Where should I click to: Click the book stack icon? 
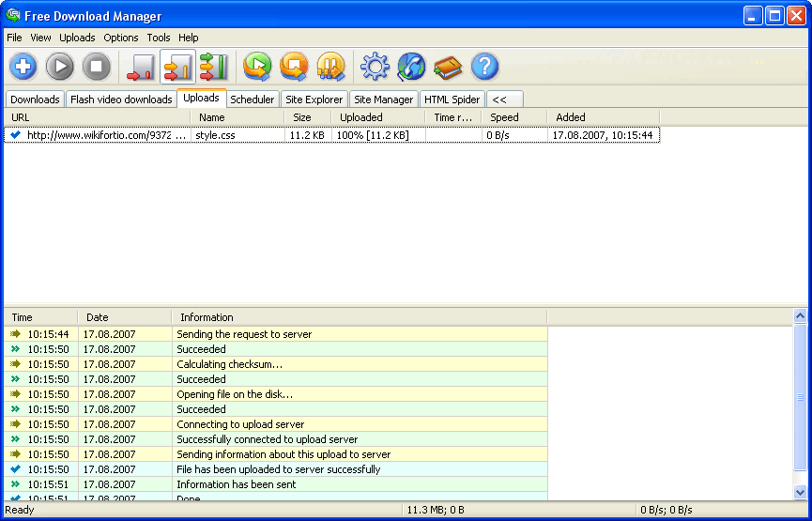tap(448, 67)
